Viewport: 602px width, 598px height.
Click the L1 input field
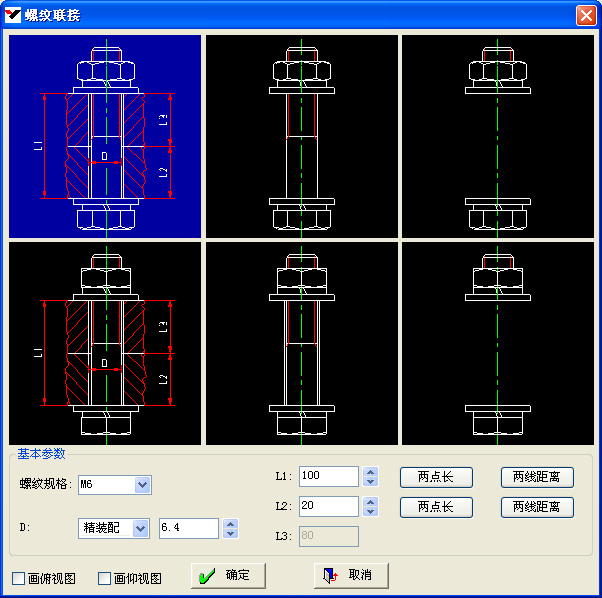point(328,476)
